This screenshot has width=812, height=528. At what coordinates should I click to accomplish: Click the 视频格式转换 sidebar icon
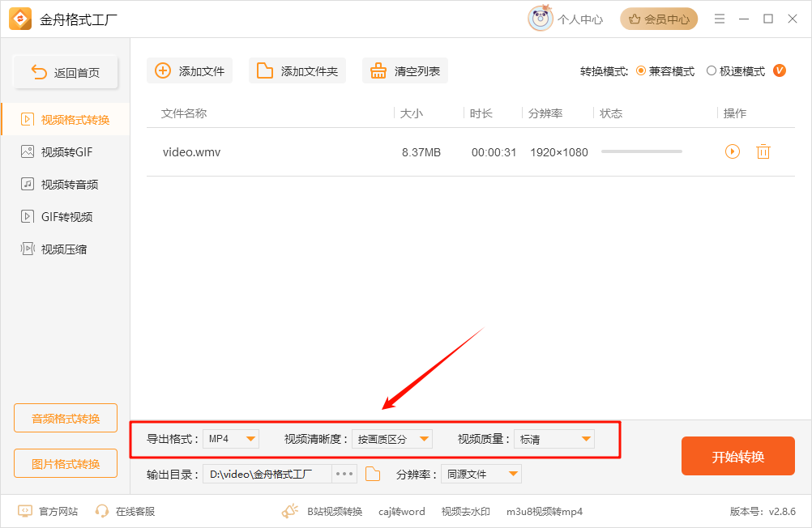28,120
